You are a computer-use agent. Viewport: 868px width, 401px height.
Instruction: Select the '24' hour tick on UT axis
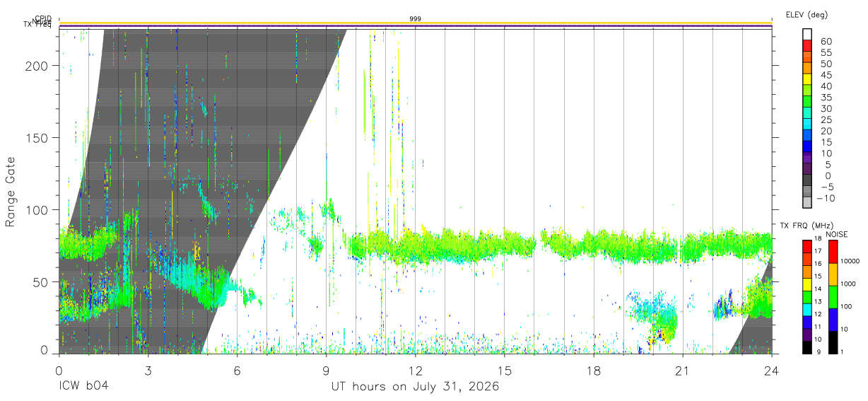click(x=771, y=370)
